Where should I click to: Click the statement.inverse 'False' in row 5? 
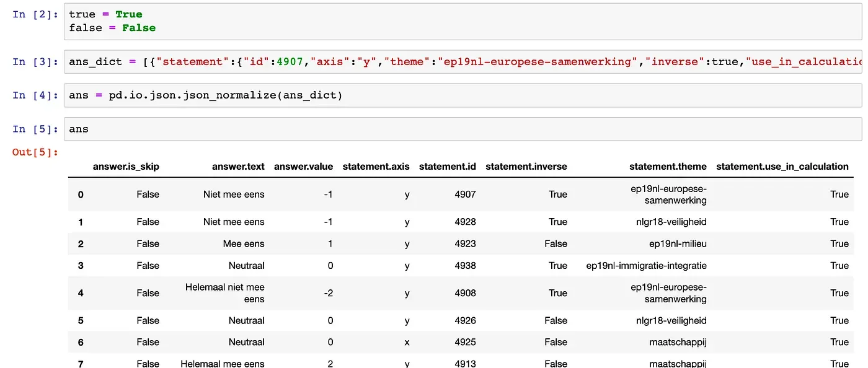click(556, 320)
